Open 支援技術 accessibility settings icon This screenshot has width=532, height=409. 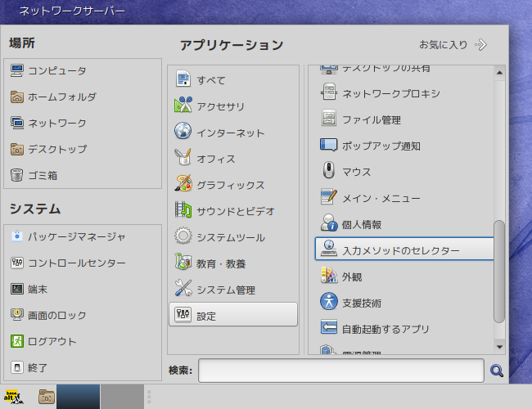coord(329,302)
